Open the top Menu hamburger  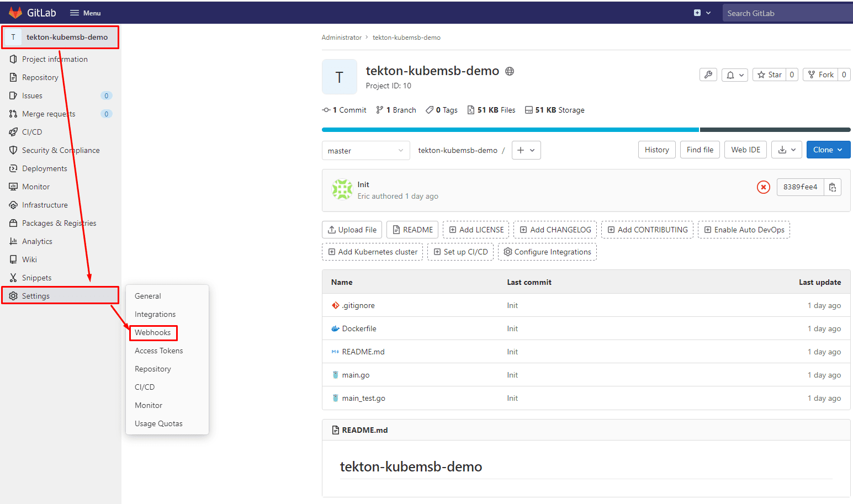click(85, 13)
